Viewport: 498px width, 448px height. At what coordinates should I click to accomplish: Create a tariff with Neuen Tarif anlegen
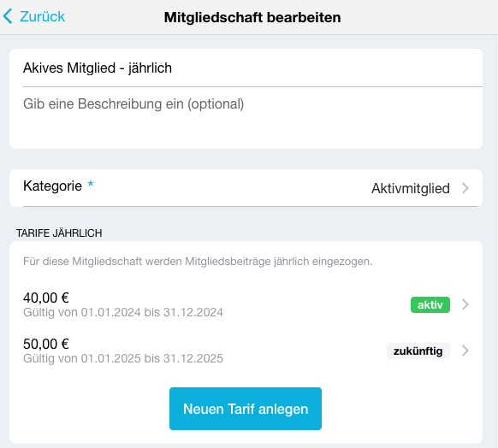coord(246,409)
